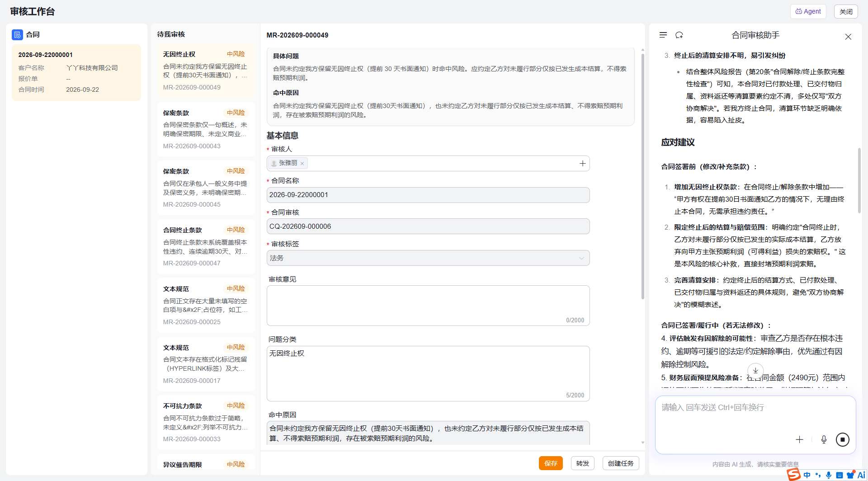
Task: Toggle Sogou punctuation mode icon
Action: click(x=818, y=475)
